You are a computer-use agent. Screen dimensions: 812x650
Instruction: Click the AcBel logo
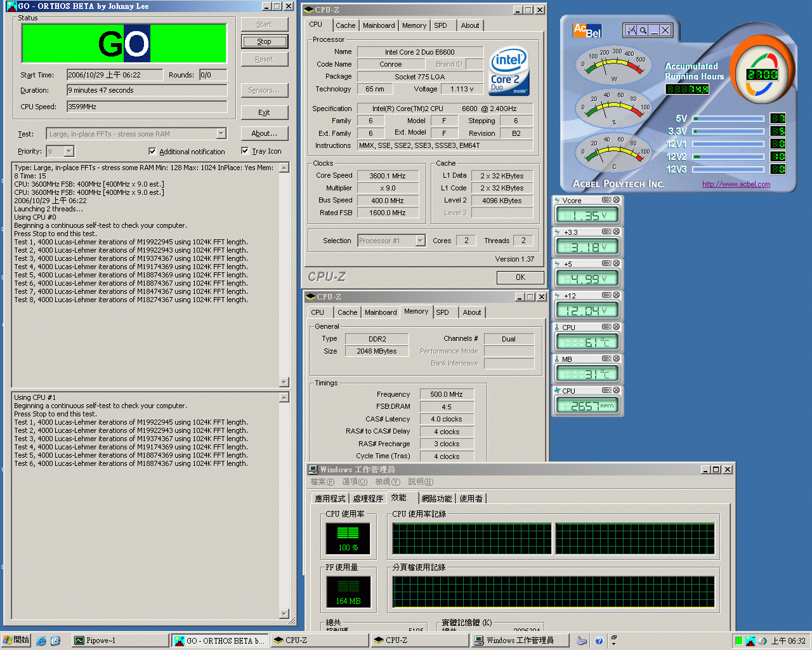tap(587, 30)
